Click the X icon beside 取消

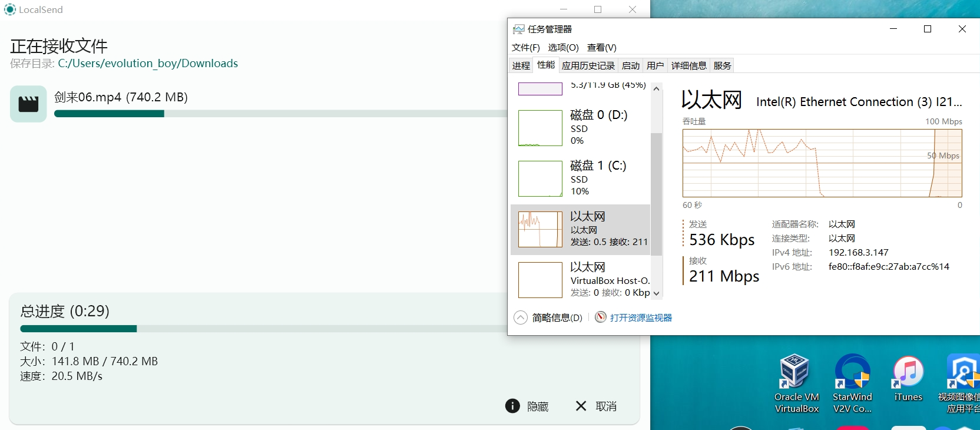click(x=581, y=406)
